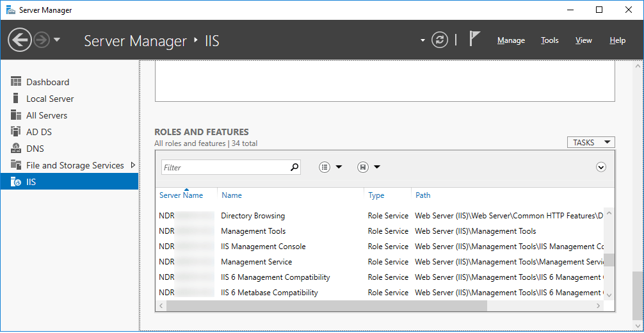This screenshot has height=333, width=644.
Task: Select AD DS in the sidebar
Action: [69, 132]
